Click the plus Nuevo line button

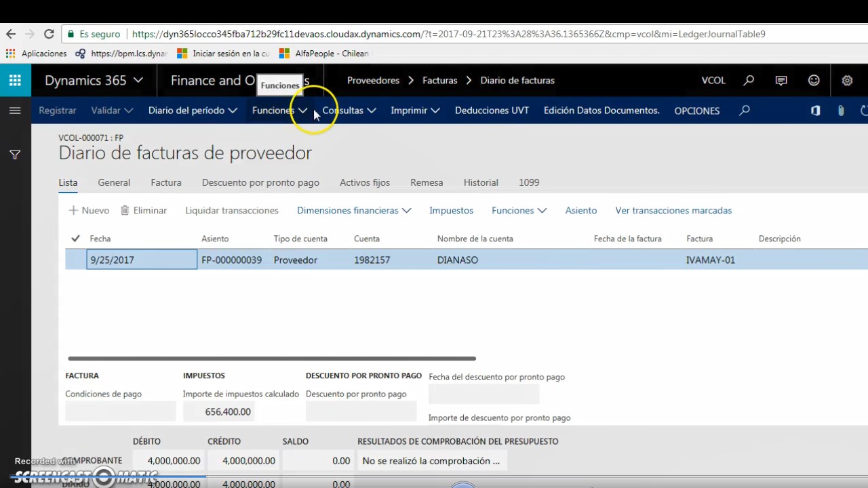coord(89,210)
